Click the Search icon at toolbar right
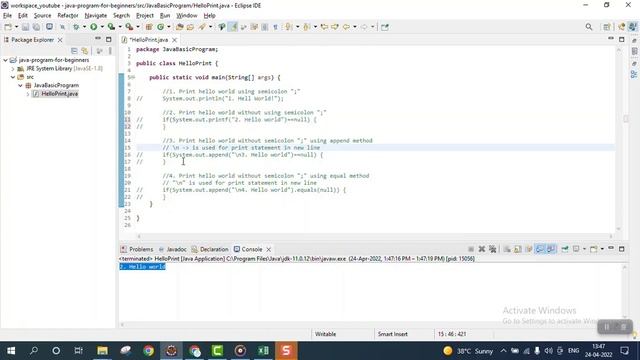Viewport: 640px width, 360px height. (x=589, y=27)
